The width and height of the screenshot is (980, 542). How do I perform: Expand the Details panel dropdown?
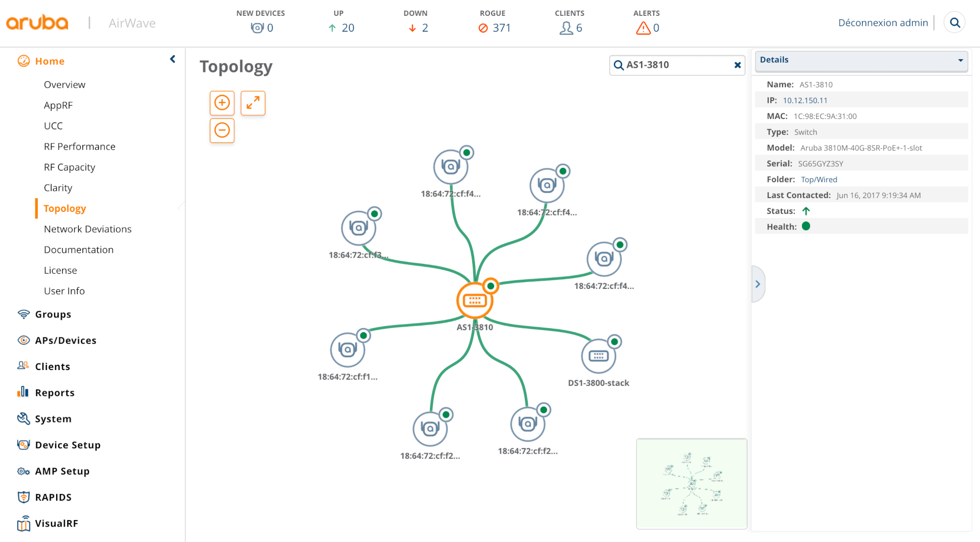click(960, 60)
